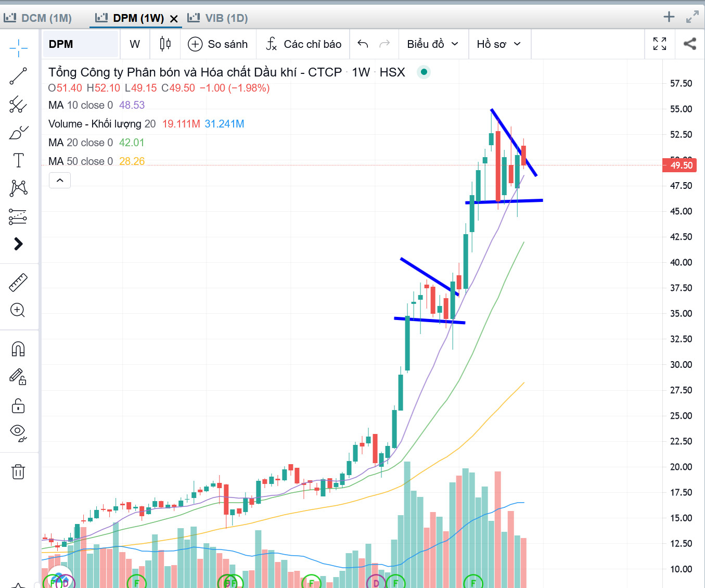Image resolution: width=705 pixels, height=588 pixels.
Task: Click the chart title Tổng Công ty Phân bón
Action: tap(195, 72)
